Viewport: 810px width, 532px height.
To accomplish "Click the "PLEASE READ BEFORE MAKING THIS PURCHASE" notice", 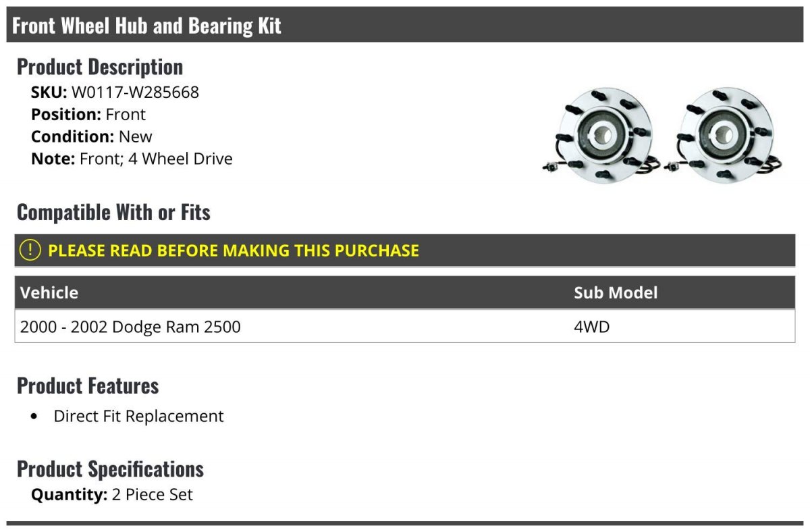I will pos(233,250).
